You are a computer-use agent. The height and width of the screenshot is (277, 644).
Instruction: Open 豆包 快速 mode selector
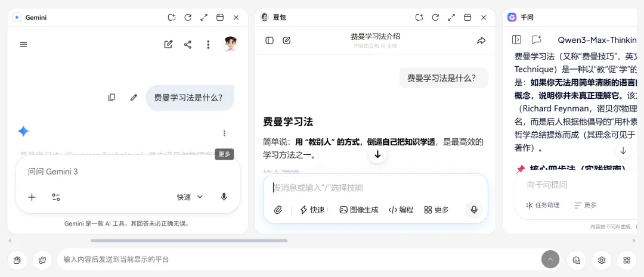(314, 210)
